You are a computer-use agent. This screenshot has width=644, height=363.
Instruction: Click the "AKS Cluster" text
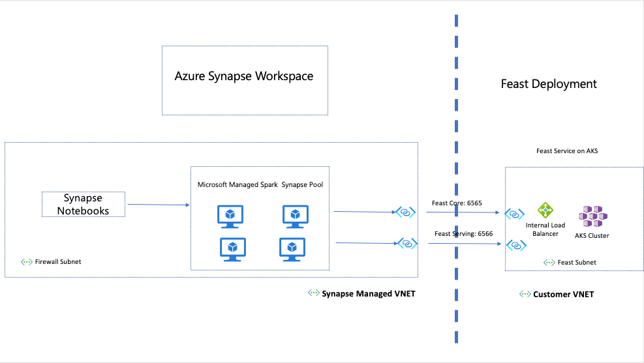coord(592,235)
